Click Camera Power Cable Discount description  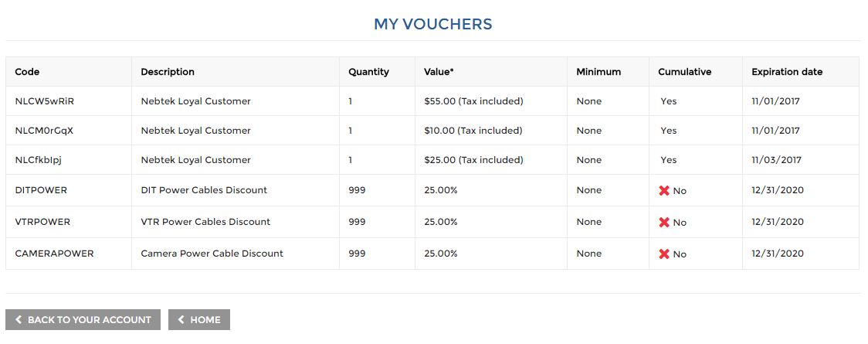(x=212, y=253)
